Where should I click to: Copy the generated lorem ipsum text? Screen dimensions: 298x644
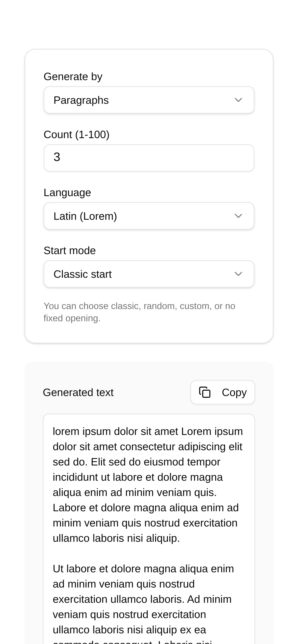(222, 392)
